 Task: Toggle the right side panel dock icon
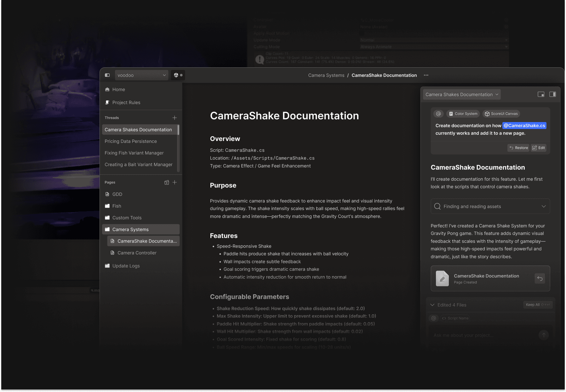[552, 94]
